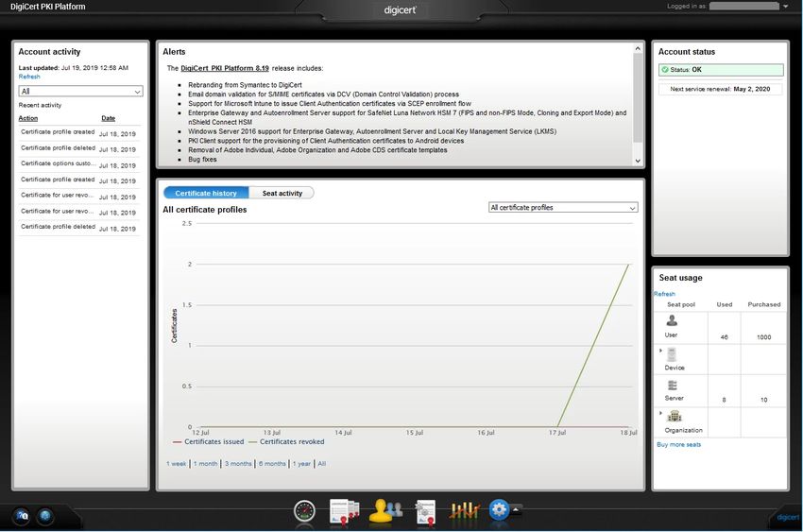Set chart range to 1 week
803x532 pixels.
(x=176, y=463)
